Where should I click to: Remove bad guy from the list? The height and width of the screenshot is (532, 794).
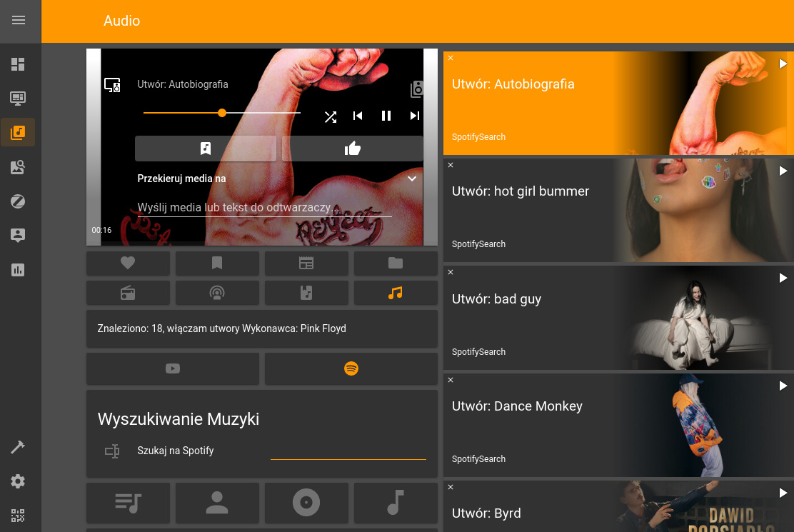click(x=451, y=272)
